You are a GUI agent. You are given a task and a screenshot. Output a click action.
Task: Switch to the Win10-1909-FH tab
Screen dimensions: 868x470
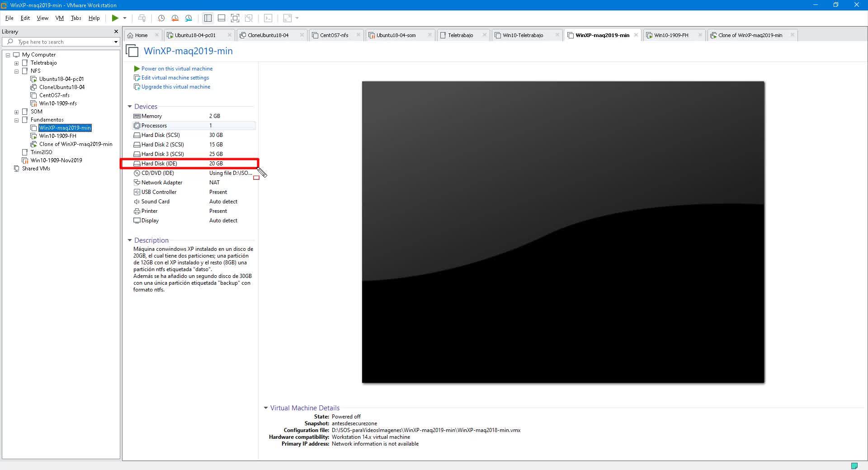[x=671, y=35]
